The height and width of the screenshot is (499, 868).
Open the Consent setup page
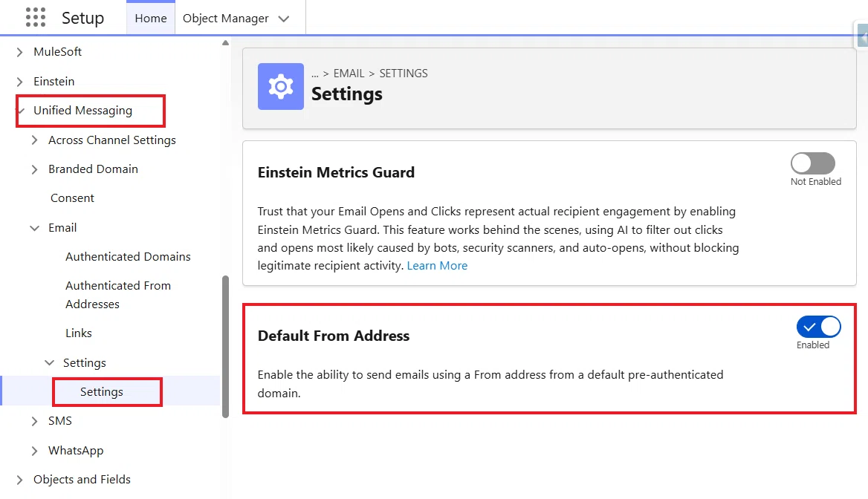(x=73, y=198)
